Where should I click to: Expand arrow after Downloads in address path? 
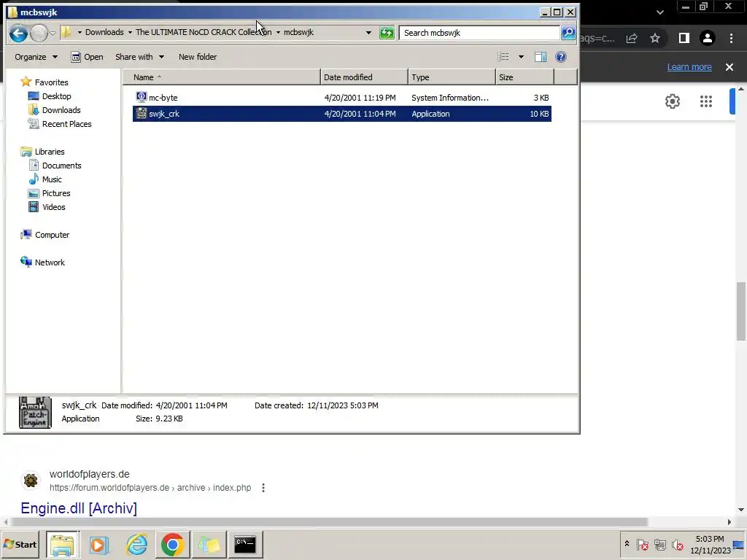click(130, 32)
